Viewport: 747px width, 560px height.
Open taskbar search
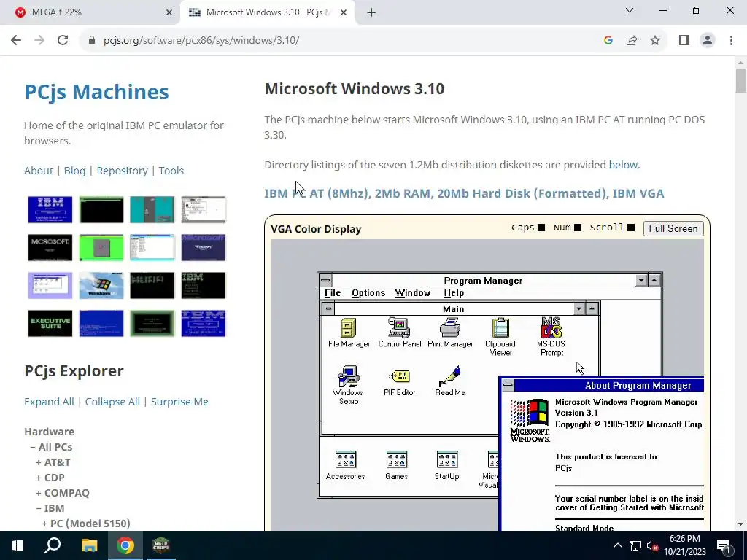tap(53, 545)
